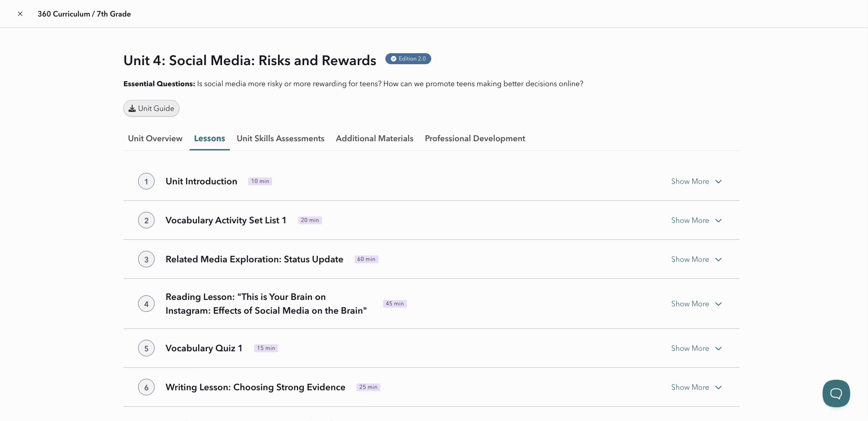Click the lesson number 6 circle
868x421 pixels.
click(146, 388)
